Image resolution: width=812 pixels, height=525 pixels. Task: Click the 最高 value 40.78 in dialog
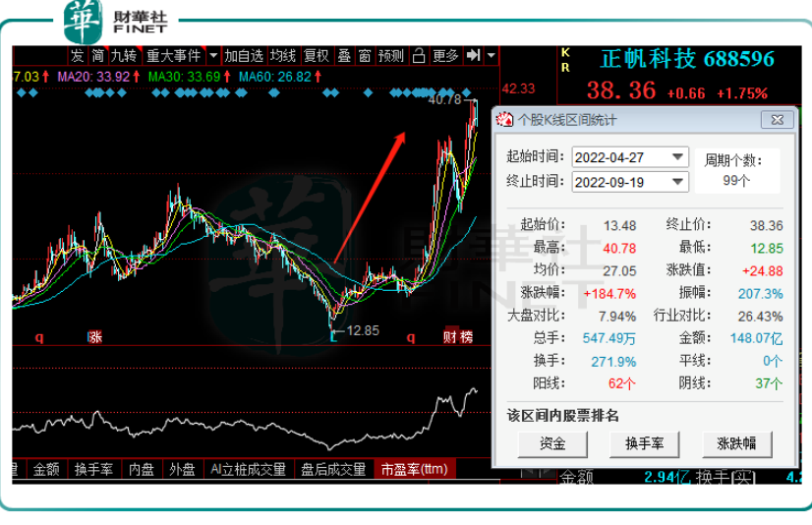(619, 249)
